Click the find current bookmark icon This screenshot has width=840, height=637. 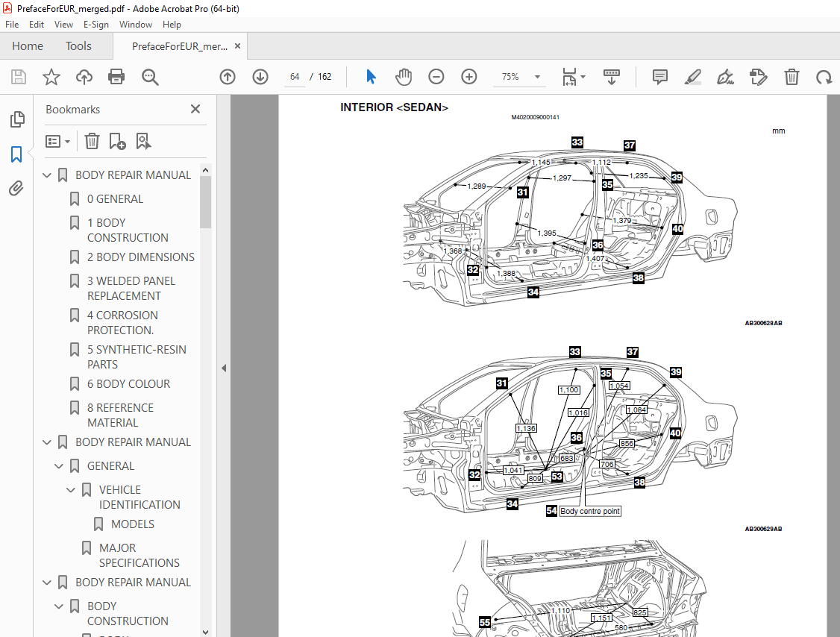(143, 142)
